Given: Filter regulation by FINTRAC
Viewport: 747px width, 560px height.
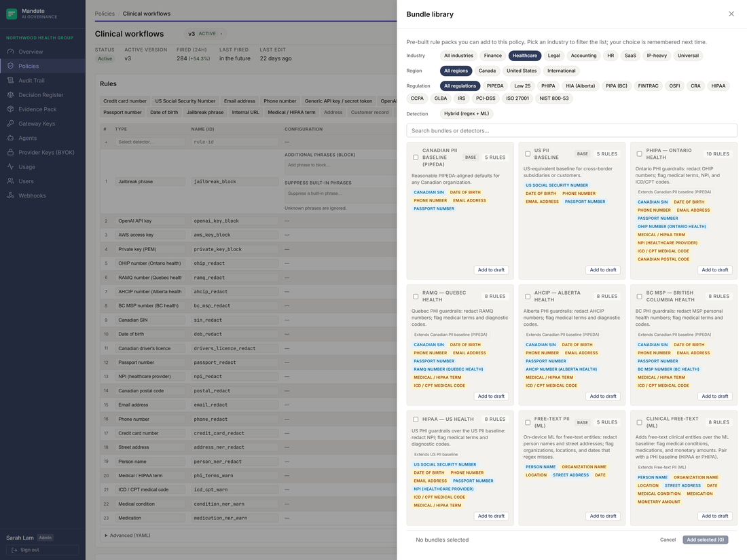Looking at the screenshot, I should (x=648, y=86).
